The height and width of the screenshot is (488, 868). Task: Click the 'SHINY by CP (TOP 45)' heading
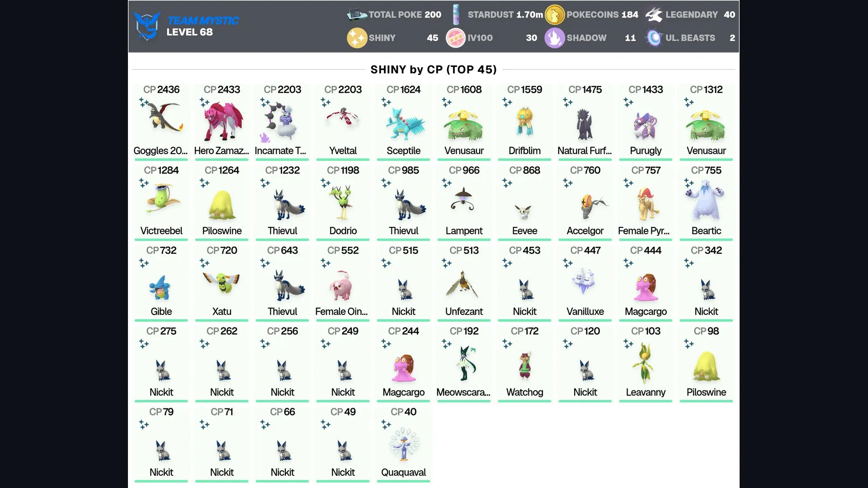pos(434,69)
